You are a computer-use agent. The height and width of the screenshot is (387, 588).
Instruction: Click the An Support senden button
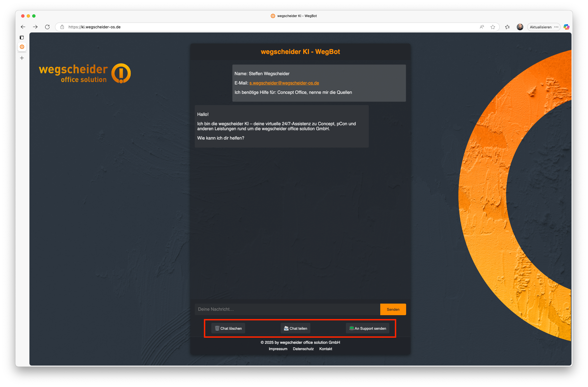(368, 328)
